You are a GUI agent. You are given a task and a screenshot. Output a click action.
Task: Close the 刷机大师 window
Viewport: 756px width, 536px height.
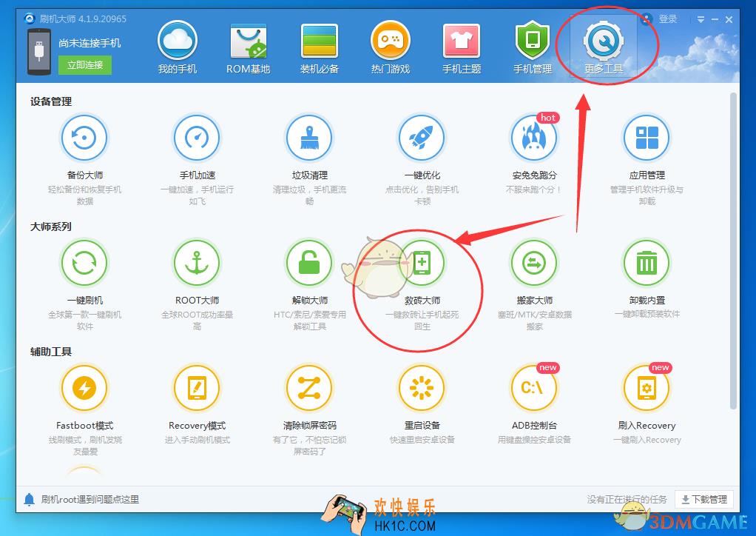(x=729, y=19)
